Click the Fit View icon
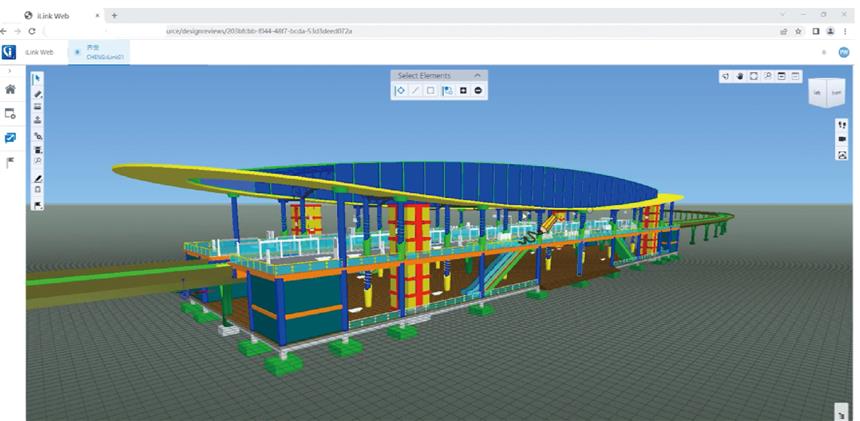 point(754,76)
